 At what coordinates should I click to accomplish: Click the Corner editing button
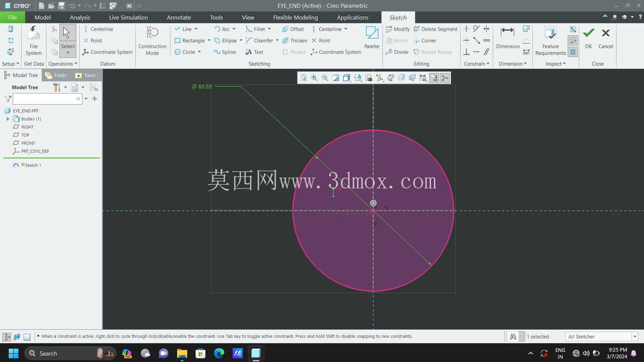click(425, 40)
